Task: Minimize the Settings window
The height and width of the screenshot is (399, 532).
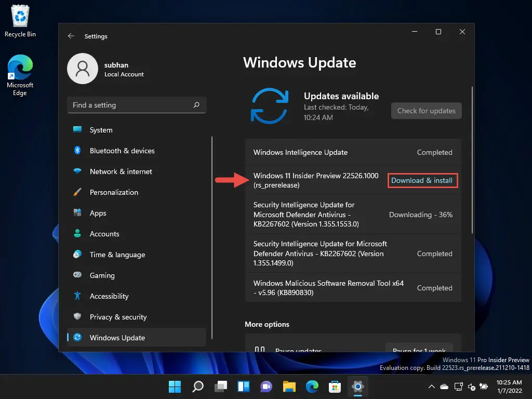Action: [x=415, y=32]
